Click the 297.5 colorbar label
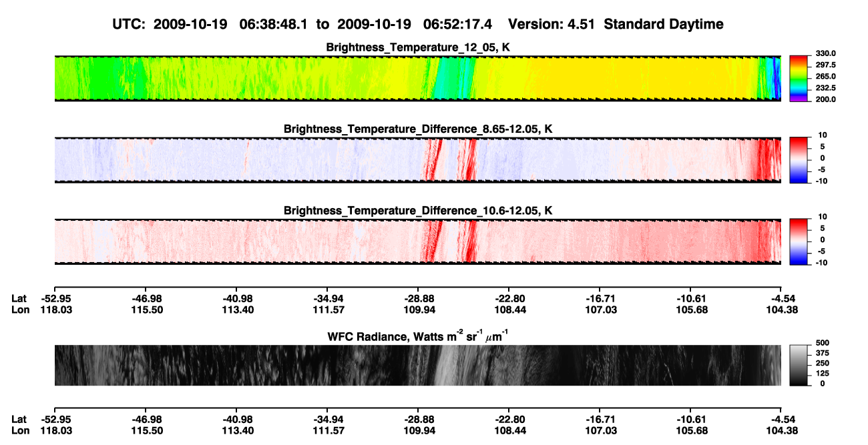The height and width of the screenshot is (445, 868). click(827, 65)
